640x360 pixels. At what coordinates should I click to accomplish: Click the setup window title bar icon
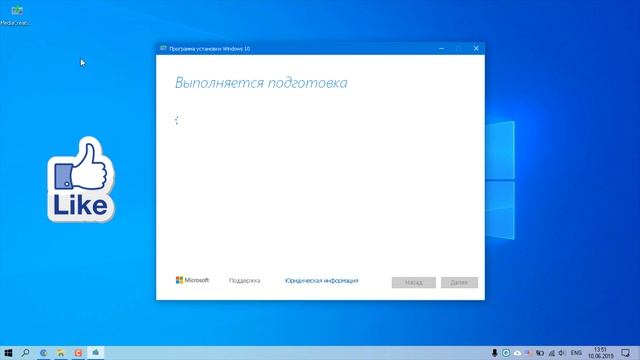(163, 49)
